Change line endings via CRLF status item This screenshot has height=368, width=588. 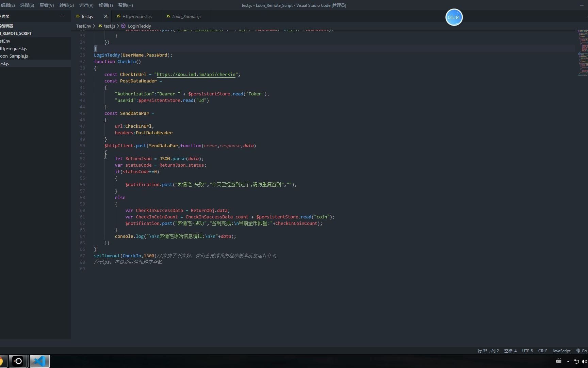543,351
